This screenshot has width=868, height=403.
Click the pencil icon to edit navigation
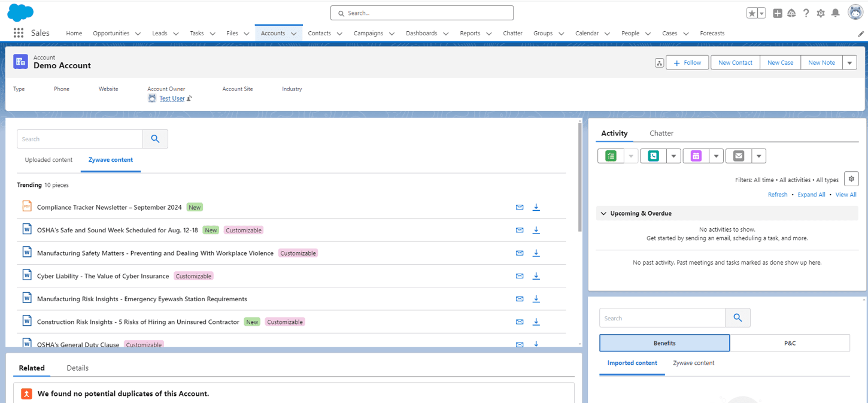click(861, 34)
